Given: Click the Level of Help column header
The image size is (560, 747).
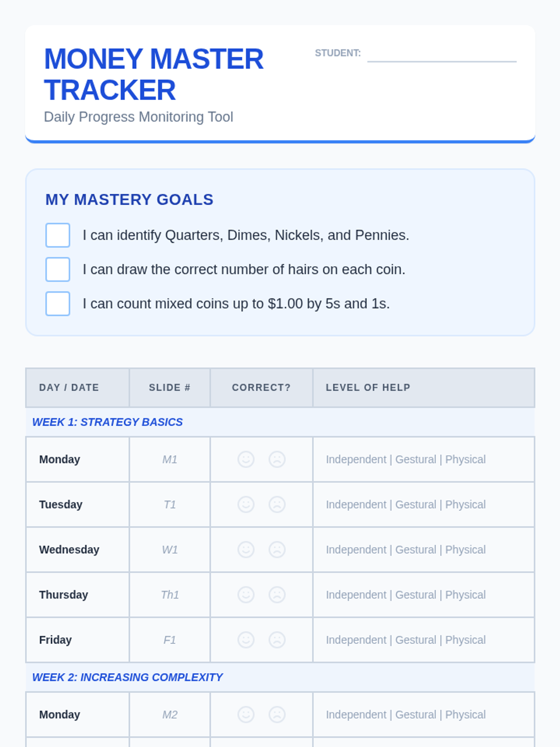Looking at the screenshot, I should tap(368, 388).
